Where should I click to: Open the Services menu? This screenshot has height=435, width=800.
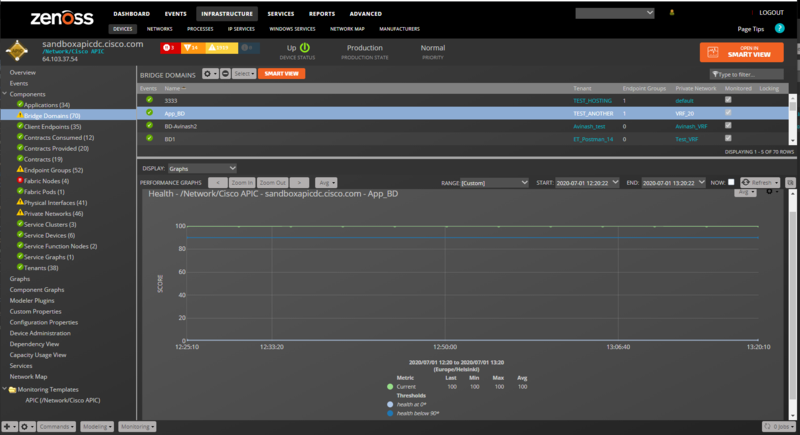pos(281,14)
